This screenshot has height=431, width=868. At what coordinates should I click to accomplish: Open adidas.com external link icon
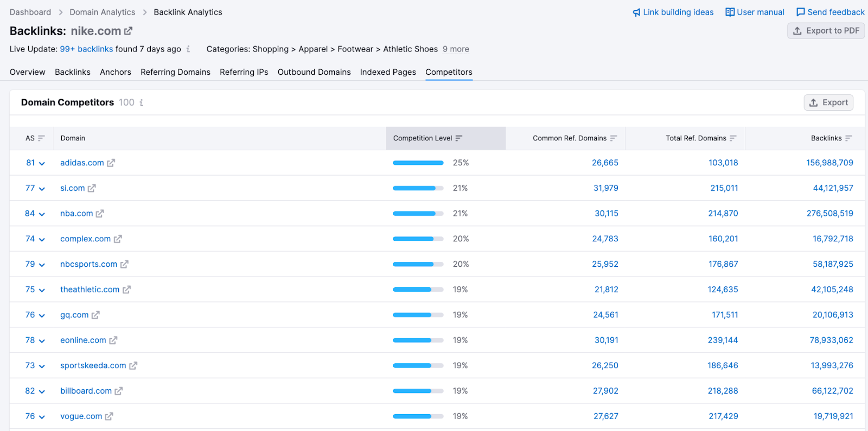tap(111, 163)
